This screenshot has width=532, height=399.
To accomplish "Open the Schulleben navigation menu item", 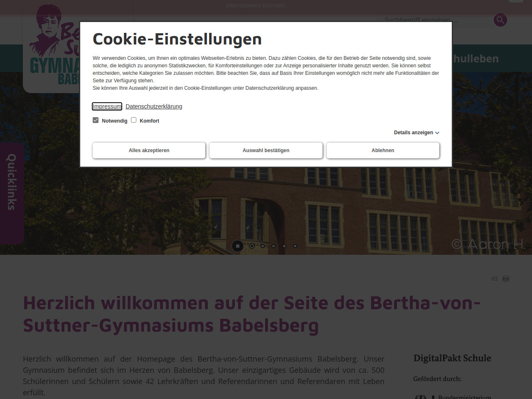I will click(476, 59).
